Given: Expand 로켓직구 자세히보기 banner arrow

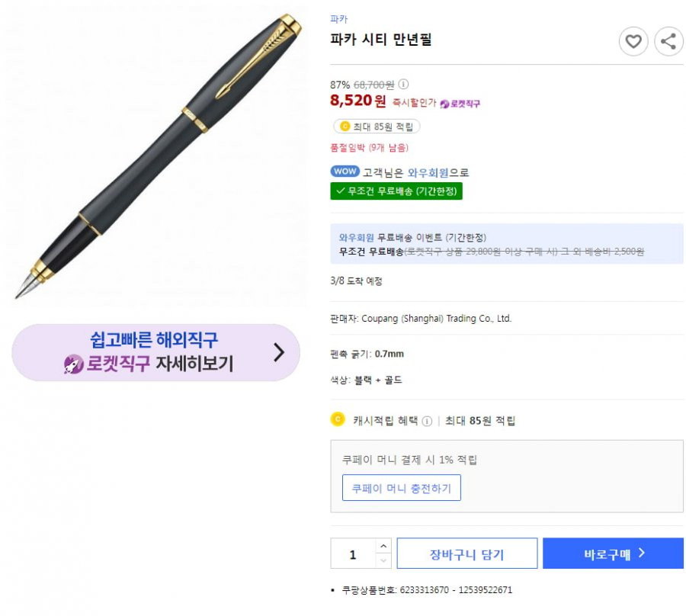Looking at the screenshot, I should (279, 352).
